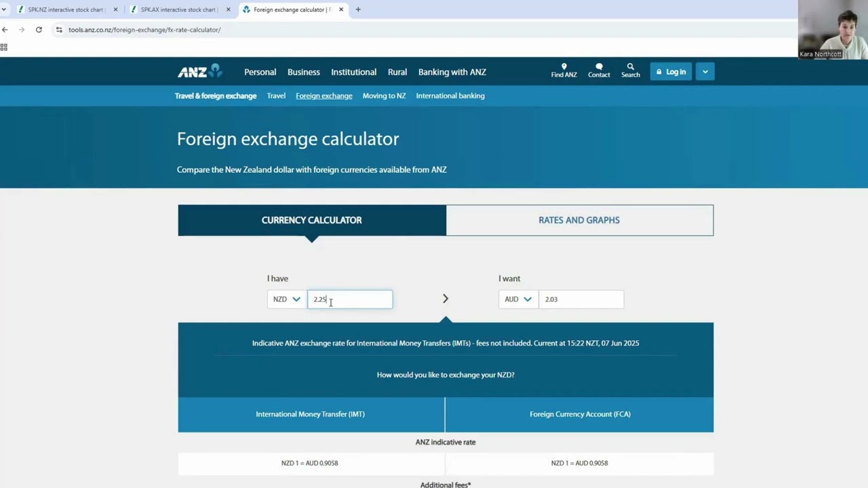Image resolution: width=868 pixels, height=488 pixels.
Task: Open the tab search dropdown arrow
Action: tap(4, 9)
